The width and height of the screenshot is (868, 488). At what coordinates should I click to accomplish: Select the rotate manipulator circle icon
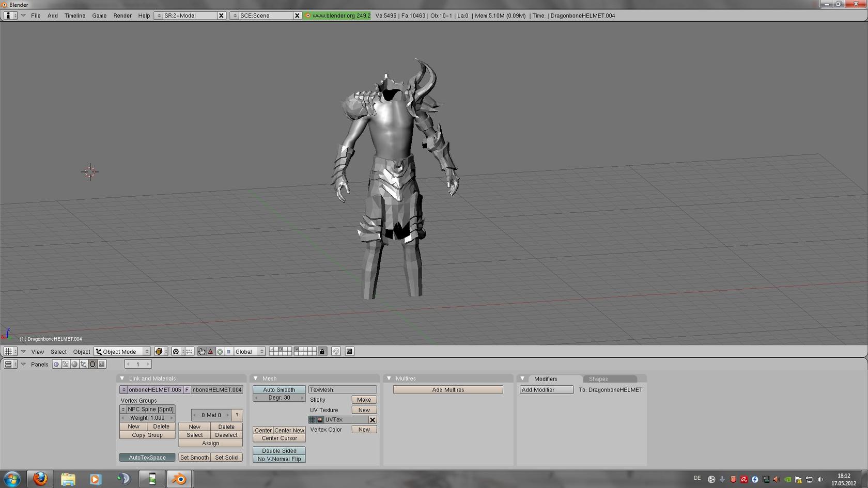click(x=220, y=352)
